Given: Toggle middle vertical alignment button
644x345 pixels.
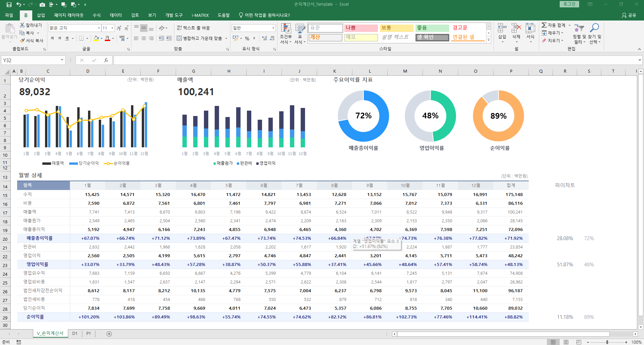Looking at the screenshot, I should tap(144, 28).
